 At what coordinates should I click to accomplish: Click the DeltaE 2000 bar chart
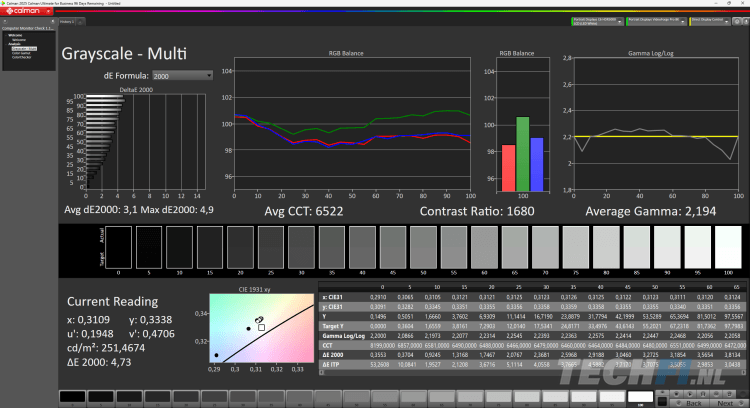146,142
